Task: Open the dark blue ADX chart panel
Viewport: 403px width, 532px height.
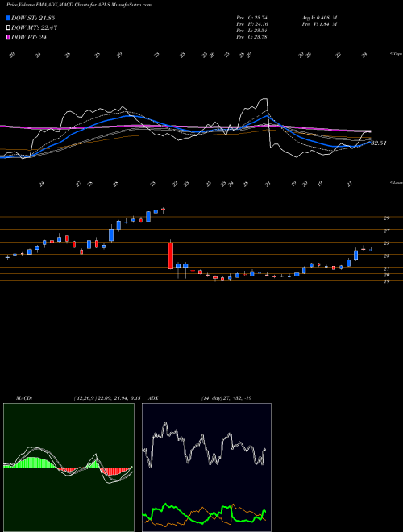Action: click(206, 468)
